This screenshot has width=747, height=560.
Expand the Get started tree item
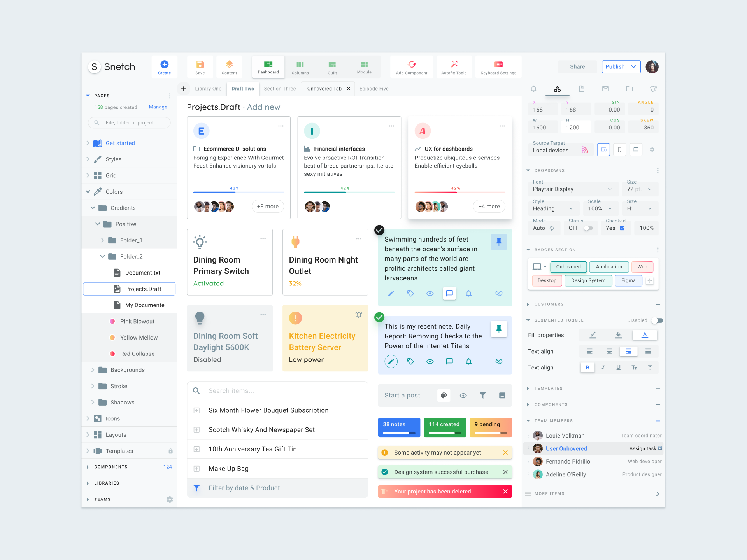(88, 143)
